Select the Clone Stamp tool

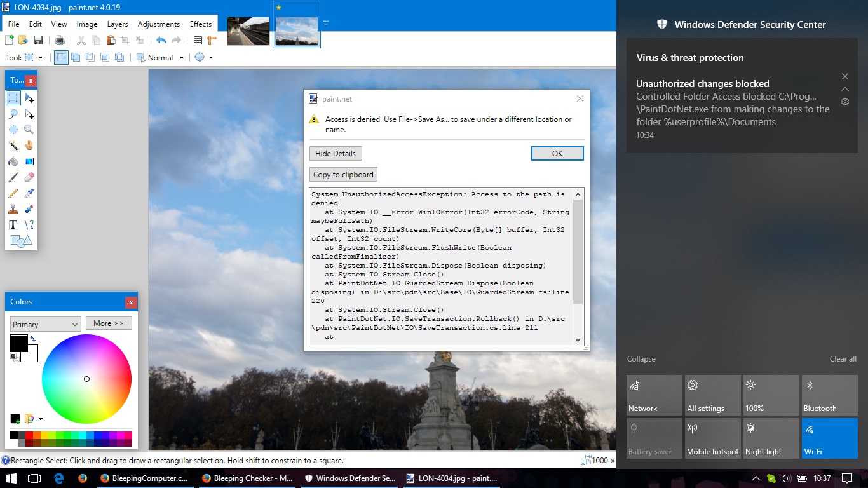pos(13,209)
